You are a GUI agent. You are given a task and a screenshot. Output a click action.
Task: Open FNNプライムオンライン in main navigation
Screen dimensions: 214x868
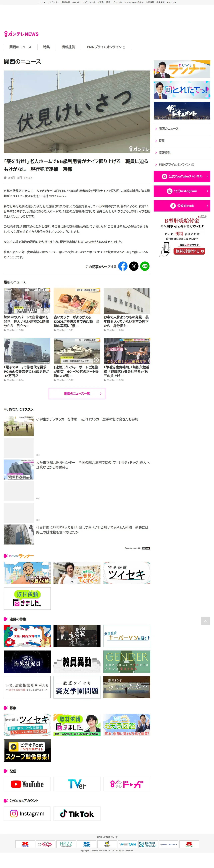point(106,47)
